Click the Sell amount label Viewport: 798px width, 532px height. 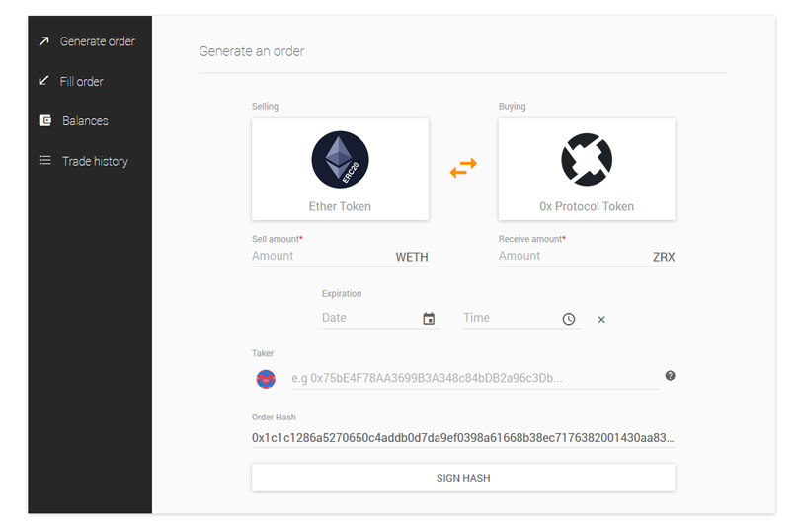coord(277,239)
